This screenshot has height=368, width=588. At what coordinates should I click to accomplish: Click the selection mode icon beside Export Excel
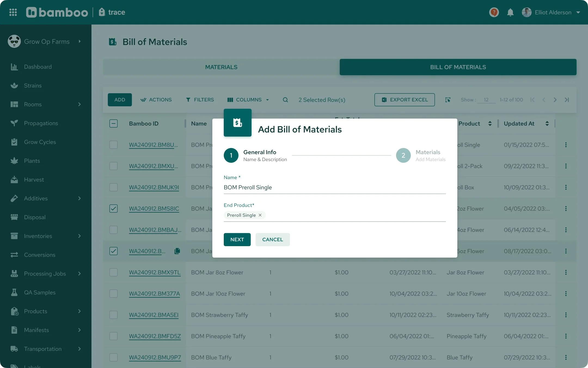pos(448,100)
